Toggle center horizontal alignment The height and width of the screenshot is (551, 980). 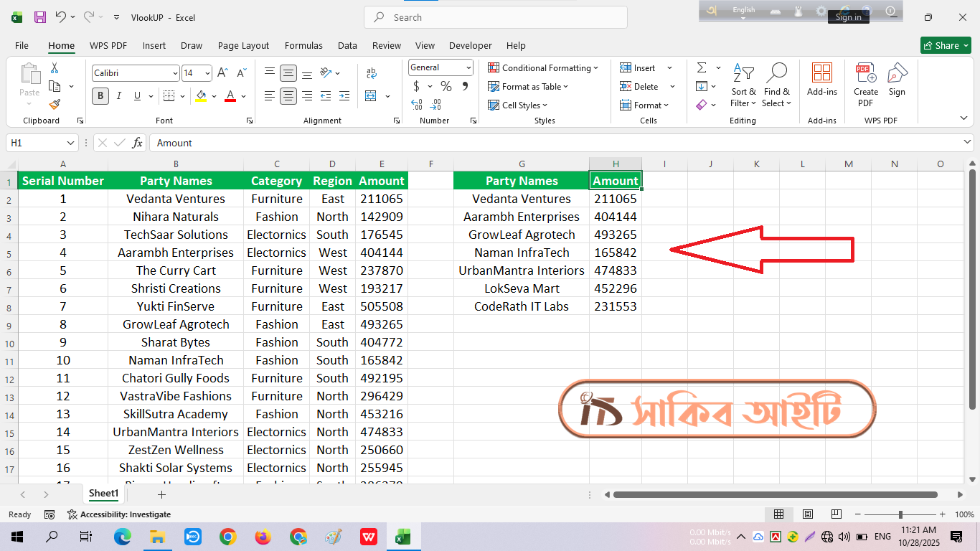(x=288, y=96)
